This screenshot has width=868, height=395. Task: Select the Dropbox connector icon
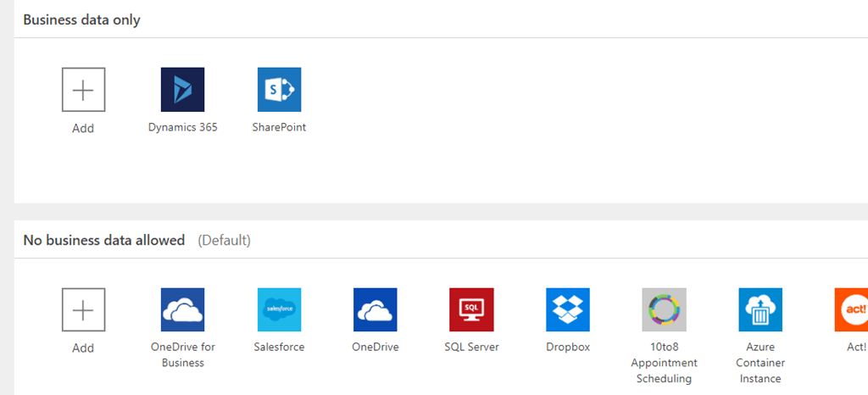[x=568, y=309]
